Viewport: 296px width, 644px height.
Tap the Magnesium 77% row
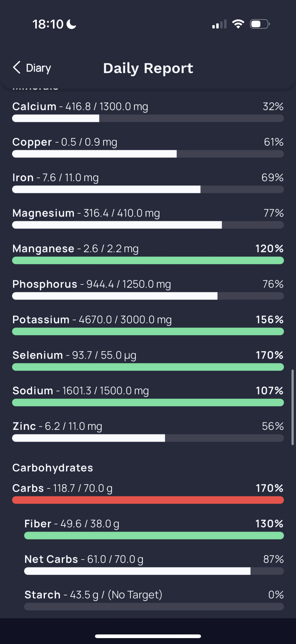(148, 218)
